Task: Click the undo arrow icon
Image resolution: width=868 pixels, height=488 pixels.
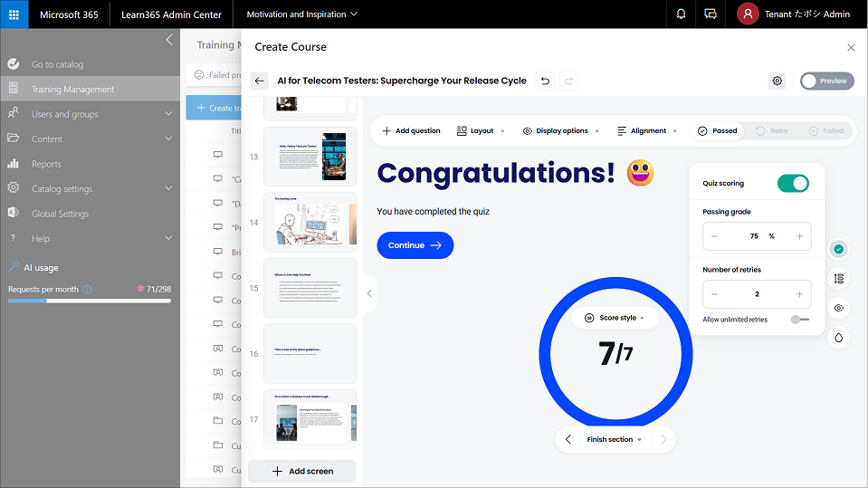Action: 545,81
